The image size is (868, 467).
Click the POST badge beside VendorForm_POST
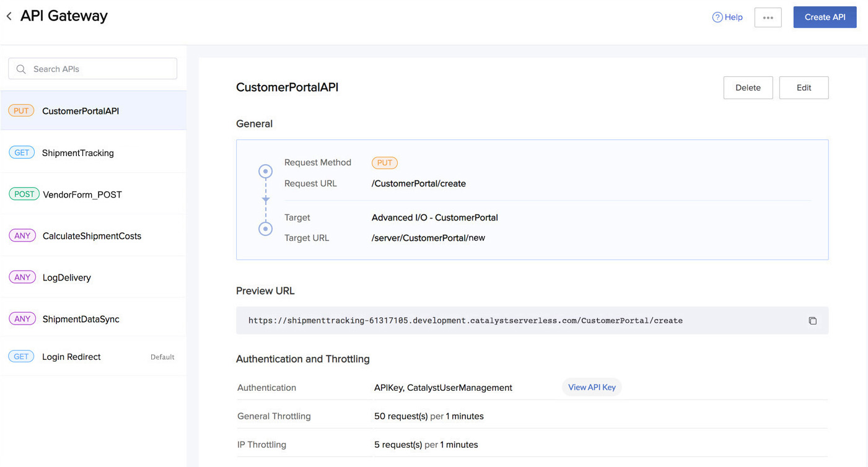click(24, 194)
